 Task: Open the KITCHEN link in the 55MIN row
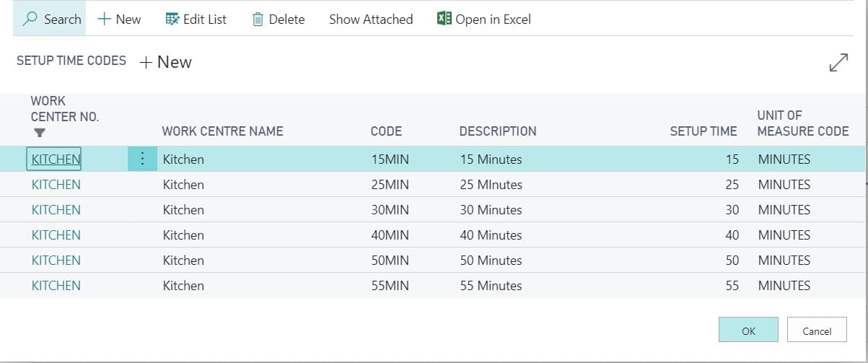(56, 286)
